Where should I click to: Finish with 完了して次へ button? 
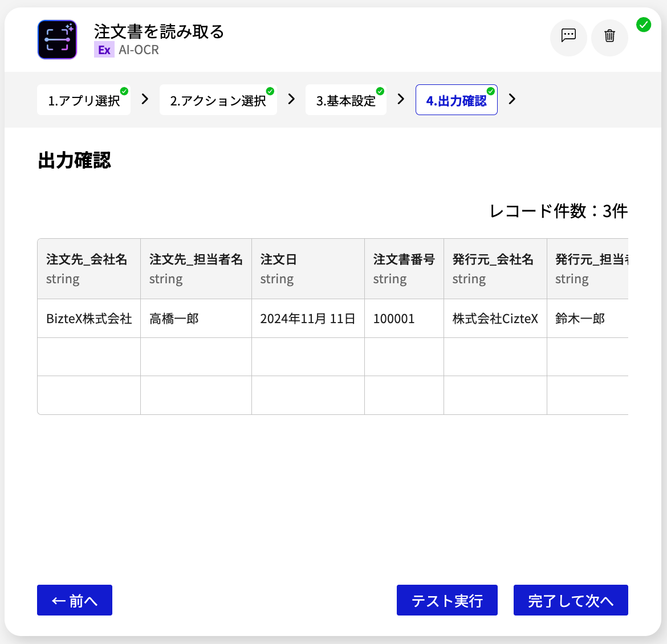click(571, 600)
